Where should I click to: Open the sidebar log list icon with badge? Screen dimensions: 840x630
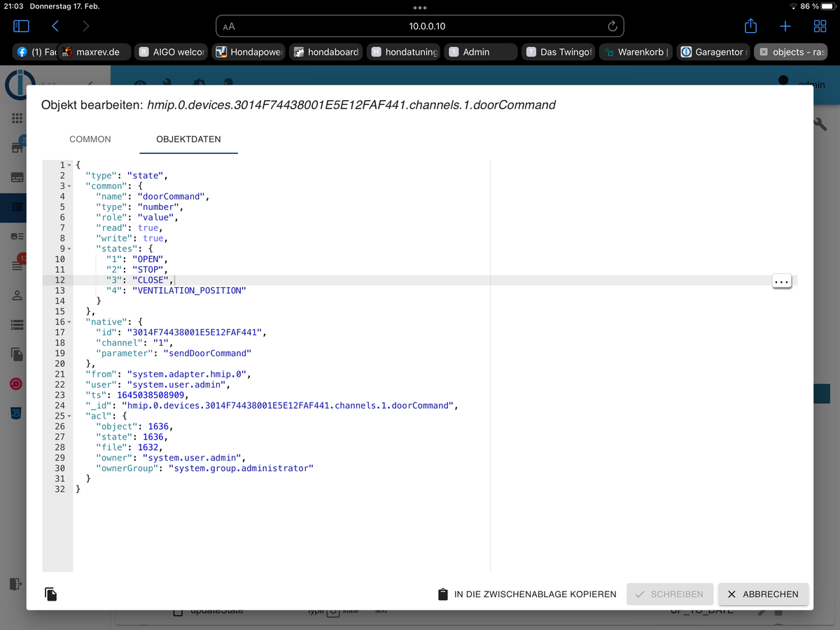tap(17, 266)
